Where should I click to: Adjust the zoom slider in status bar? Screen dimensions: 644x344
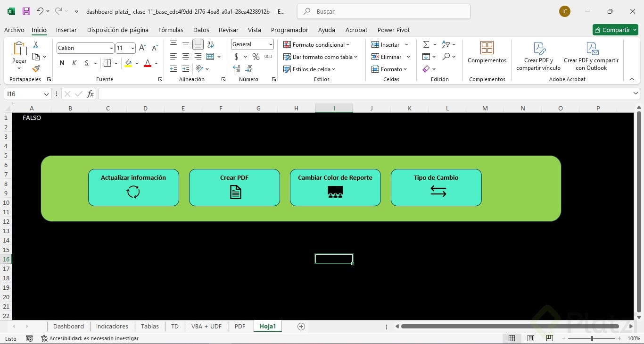(592, 338)
